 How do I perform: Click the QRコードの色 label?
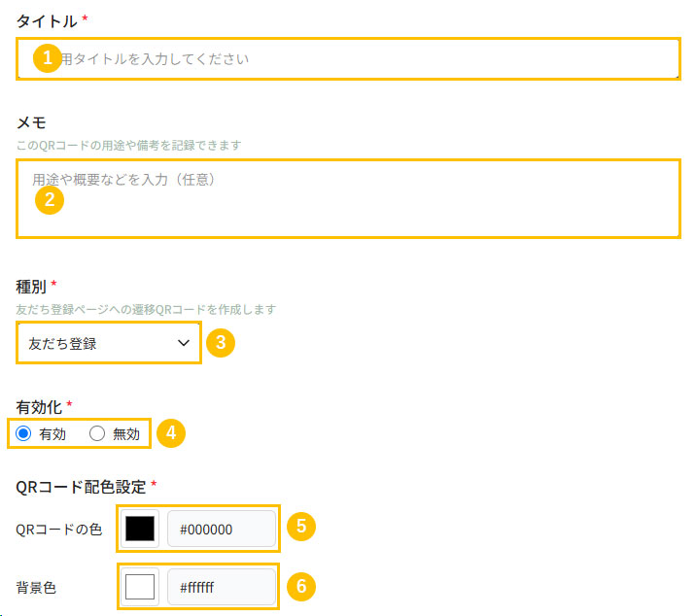pos(59,530)
